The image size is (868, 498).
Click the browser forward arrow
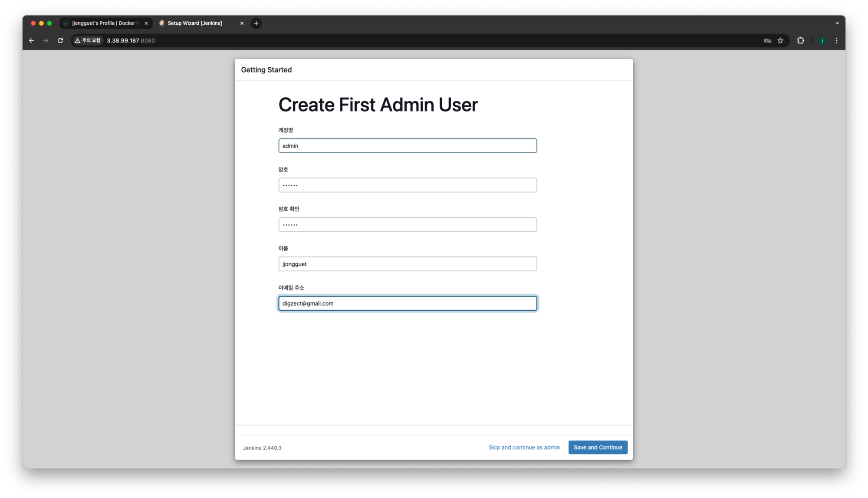click(x=46, y=40)
